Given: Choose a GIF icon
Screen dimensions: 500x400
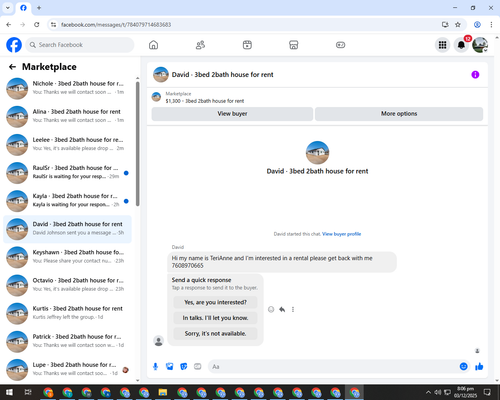Looking at the screenshot, I should click(x=198, y=367).
